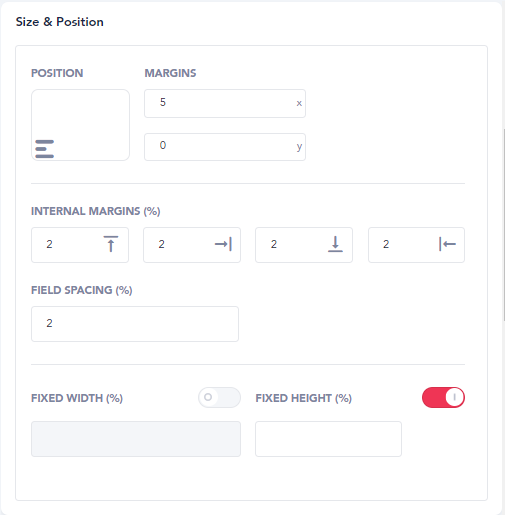Screen dimensions: 505x515
Task: Click the Size & Position section heading
Action: (60, 22)
